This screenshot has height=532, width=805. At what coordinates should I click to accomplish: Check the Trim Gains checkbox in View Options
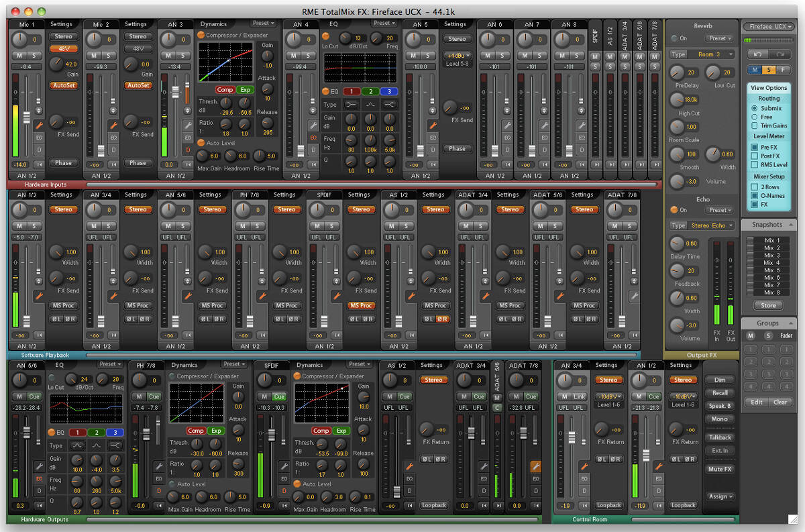[755, 125]
